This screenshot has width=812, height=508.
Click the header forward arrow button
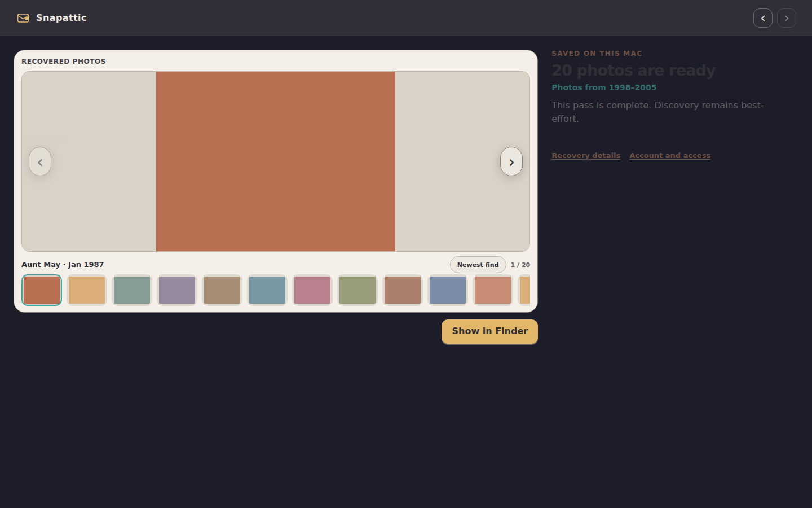787,18
